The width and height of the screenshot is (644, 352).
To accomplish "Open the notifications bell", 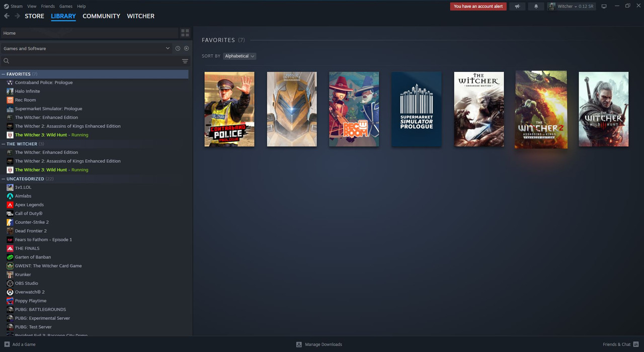I will [x=536, y=6].
